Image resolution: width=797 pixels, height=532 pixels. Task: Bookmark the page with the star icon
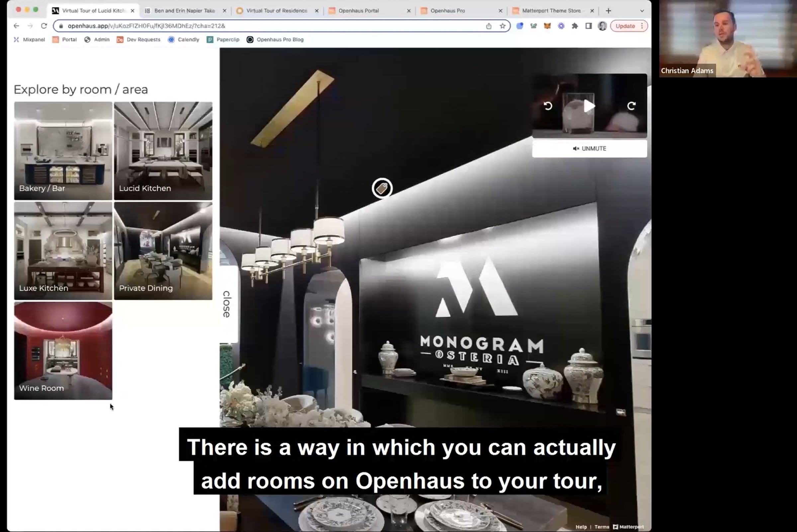502,26
